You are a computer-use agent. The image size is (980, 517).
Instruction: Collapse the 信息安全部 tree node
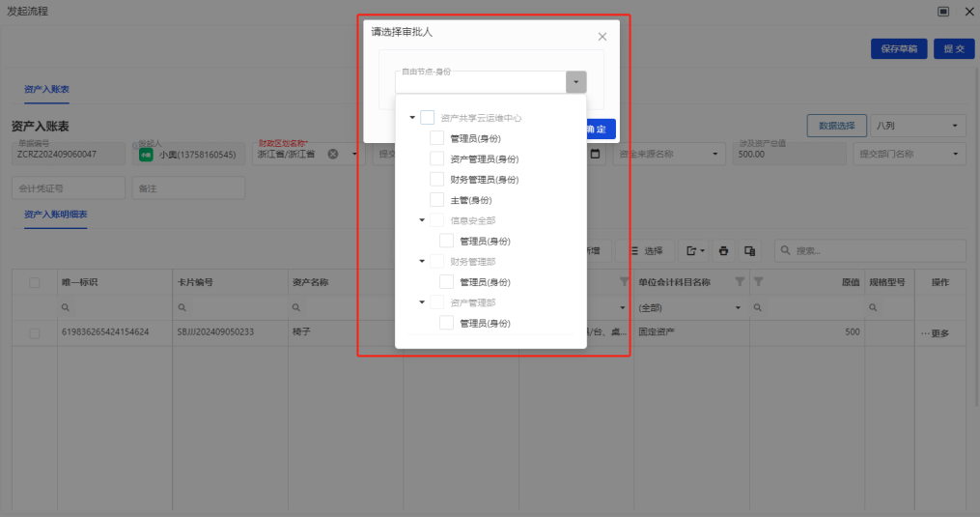(423, 220)
